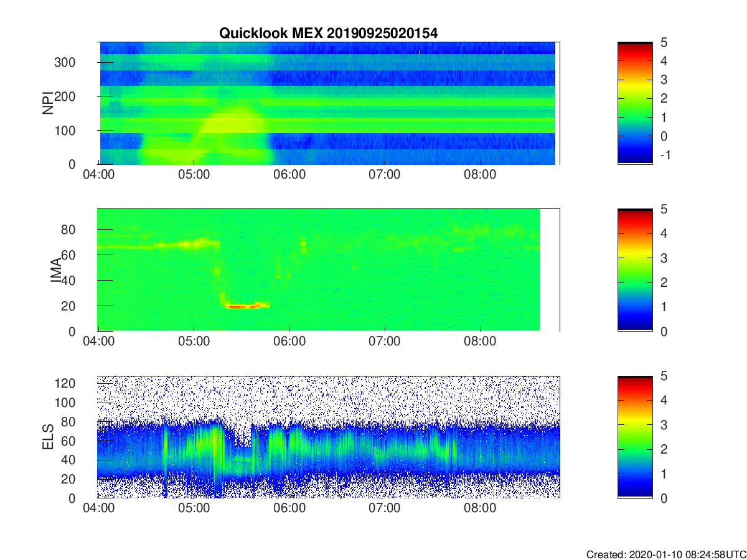Click the "1" label on ELS colorbar
The width and height of the screenshot is (747, 560).
coord(664,474)
